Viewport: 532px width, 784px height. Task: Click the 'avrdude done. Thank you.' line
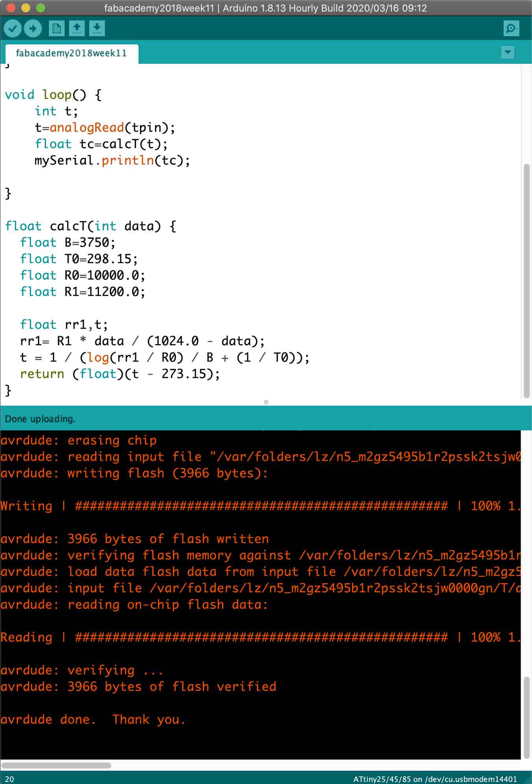(x=93, y=719)
